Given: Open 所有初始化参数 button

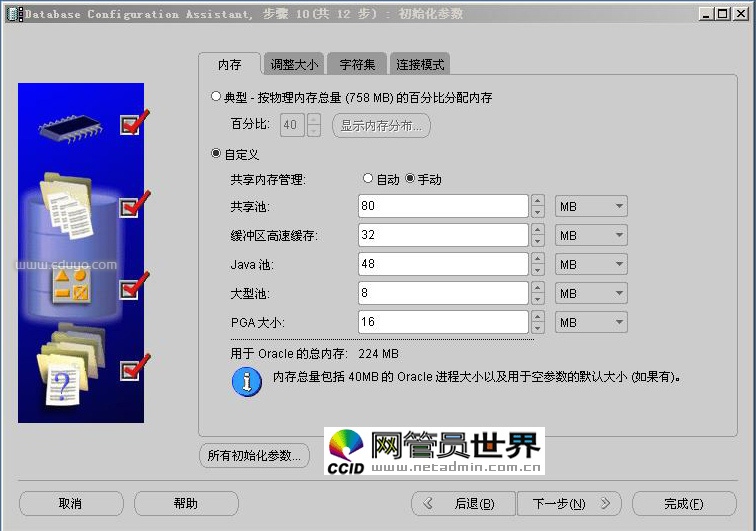Looking at the screenshot, I should tap(254, 455).
